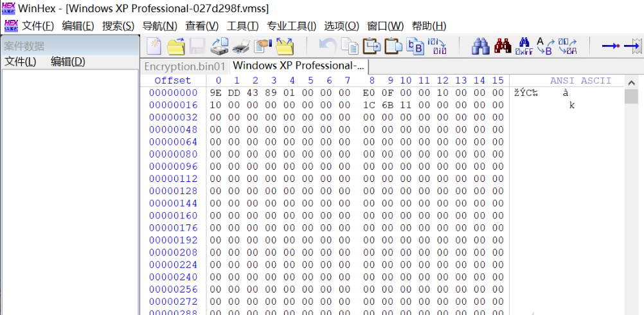644x315 pixels.
Task: Select hex byte 89 in first row
Action: click(271, 93)
